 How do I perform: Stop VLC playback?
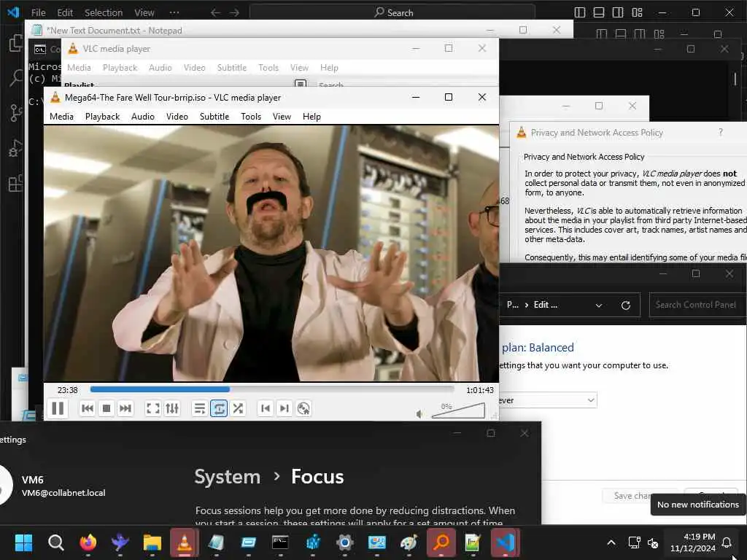click(107, 408)
